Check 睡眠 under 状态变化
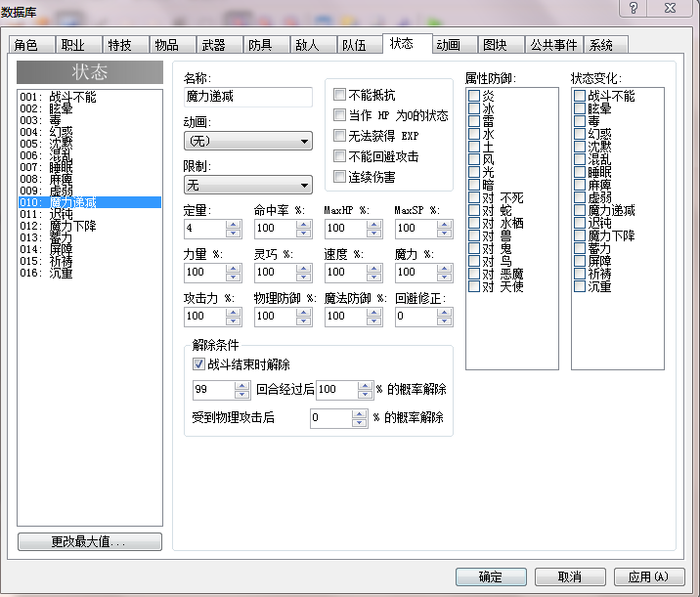 580,172
